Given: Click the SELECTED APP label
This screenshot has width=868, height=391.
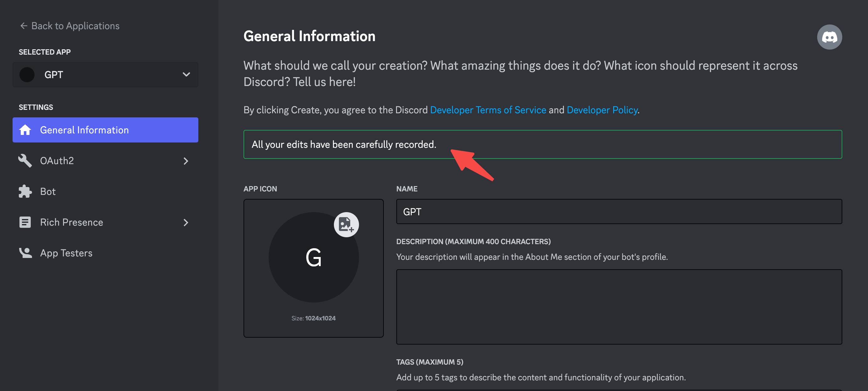Looking at the screenshot, I should pos(45,52).
